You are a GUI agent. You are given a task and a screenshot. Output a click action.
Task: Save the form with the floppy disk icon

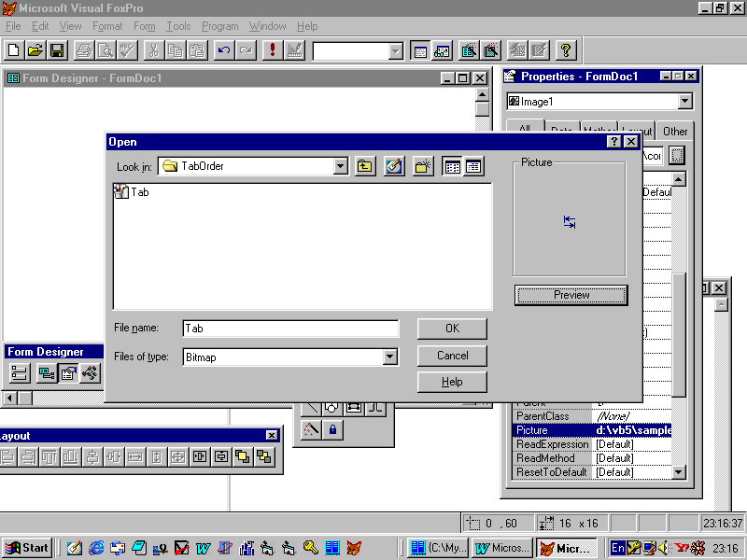57,50
